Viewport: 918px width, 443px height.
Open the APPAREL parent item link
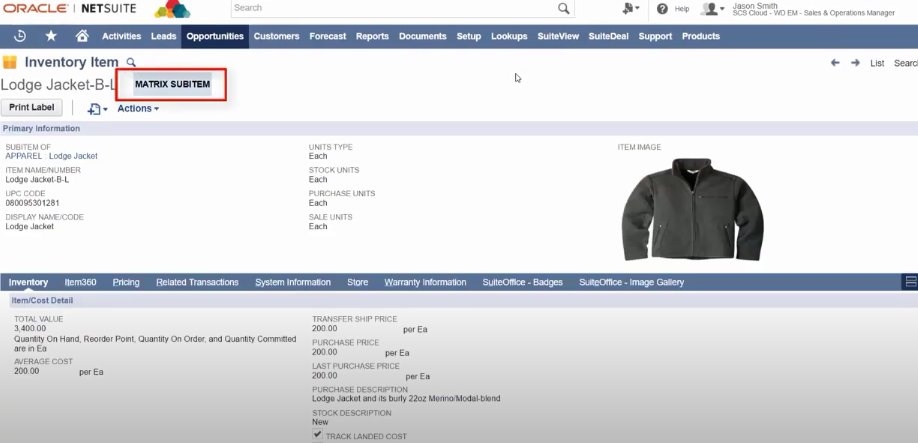[x=23, y=156]
